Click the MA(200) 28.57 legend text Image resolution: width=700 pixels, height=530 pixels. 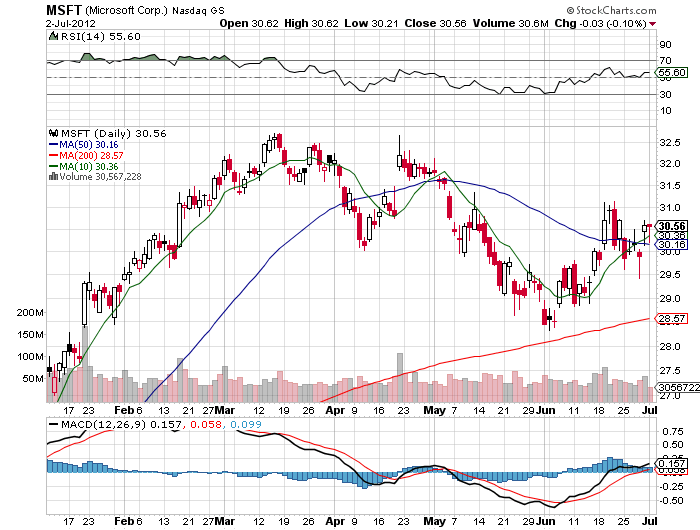tap(91, 155)
